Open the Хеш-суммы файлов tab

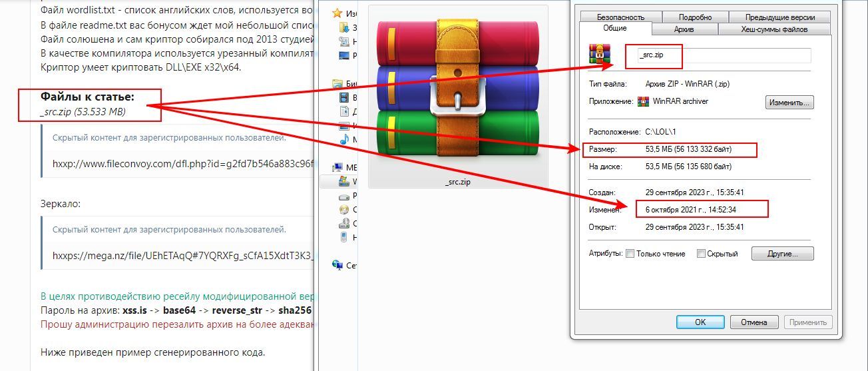coord(774,29)
